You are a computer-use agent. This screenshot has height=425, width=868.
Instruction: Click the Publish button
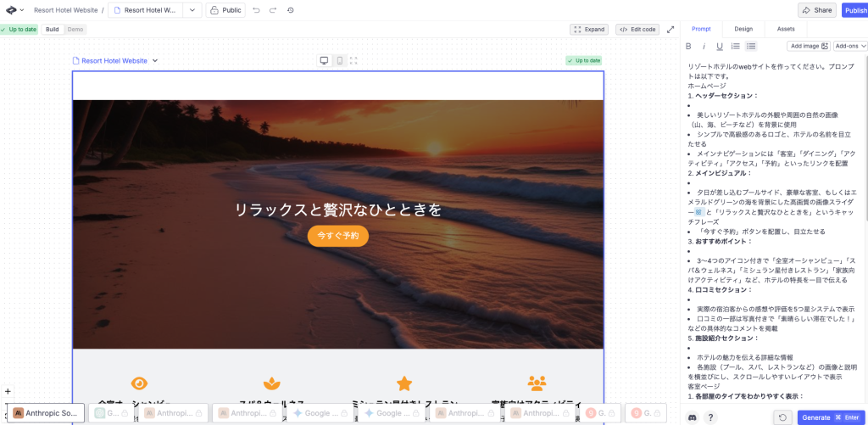pos(854,10)
